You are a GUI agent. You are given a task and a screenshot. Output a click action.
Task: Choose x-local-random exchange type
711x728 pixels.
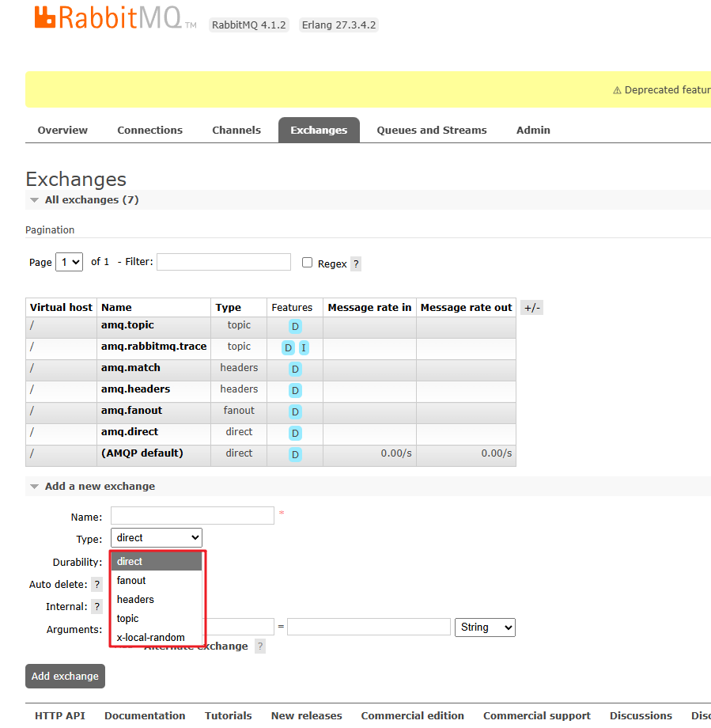point(157,637)
